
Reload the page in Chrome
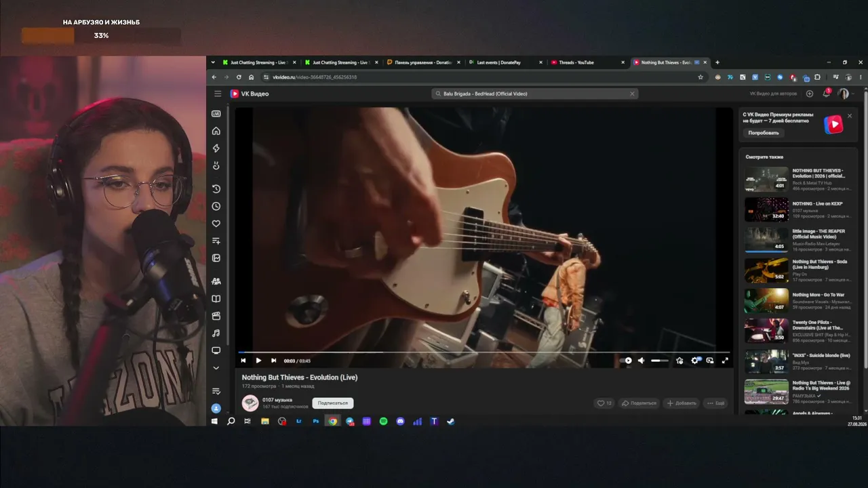coord(239,77)
